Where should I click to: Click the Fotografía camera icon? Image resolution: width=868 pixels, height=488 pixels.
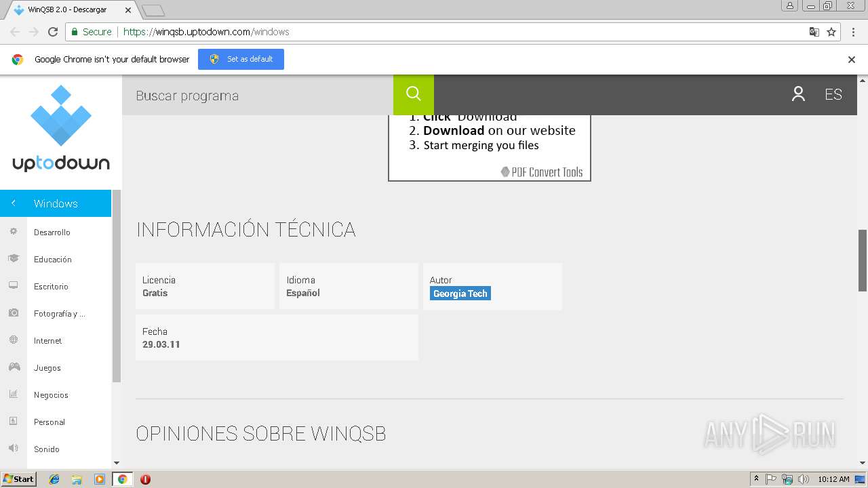pyautogui.click(x=13, y=313)
